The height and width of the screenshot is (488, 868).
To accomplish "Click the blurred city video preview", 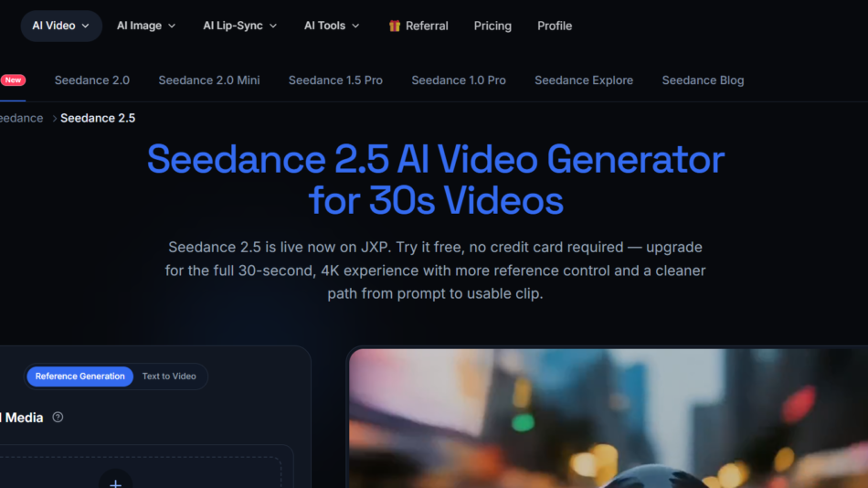I will pyautogui.click(x=609, y=419).
